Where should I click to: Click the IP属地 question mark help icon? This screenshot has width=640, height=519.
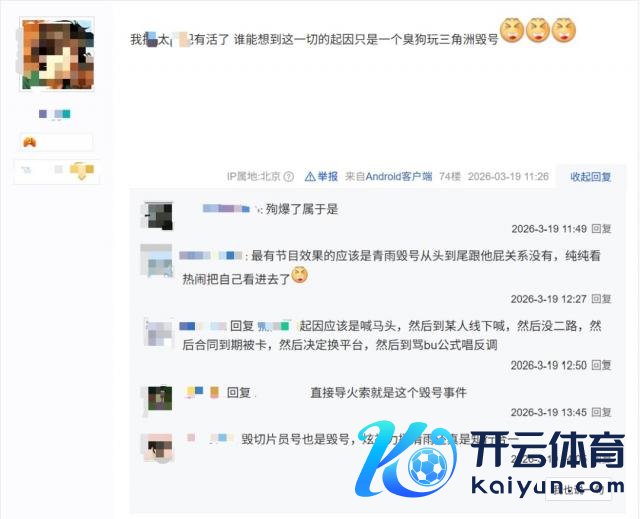click(x=289, y=176)
